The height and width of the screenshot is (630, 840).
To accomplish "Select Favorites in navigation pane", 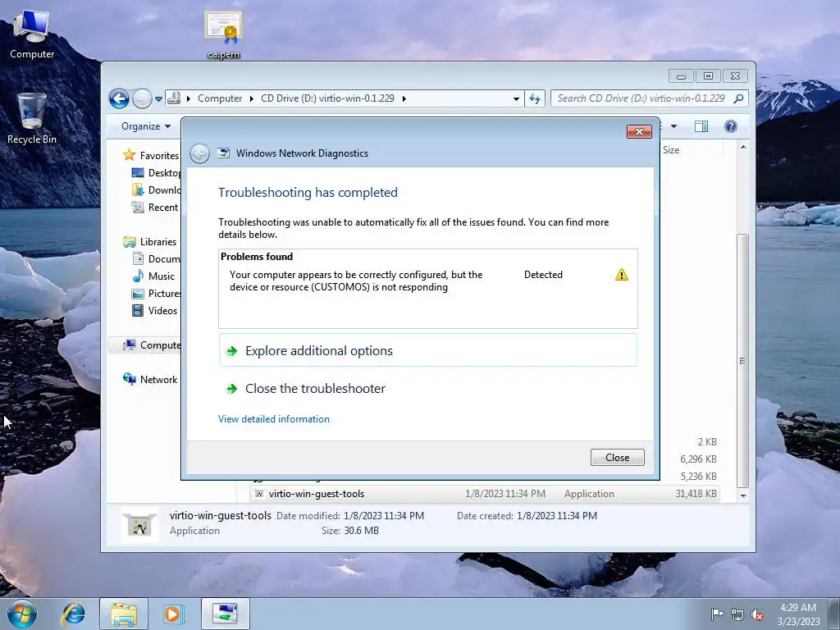I will click(151, 155).
